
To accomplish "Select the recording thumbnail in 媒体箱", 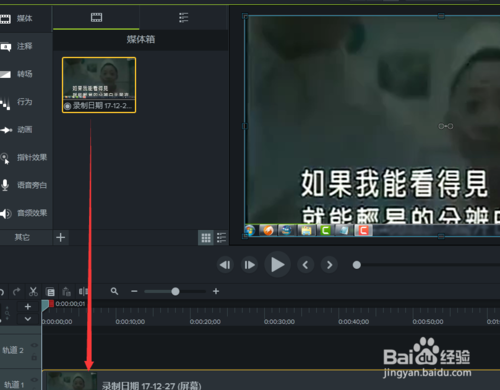I will [x=99, y=85].
